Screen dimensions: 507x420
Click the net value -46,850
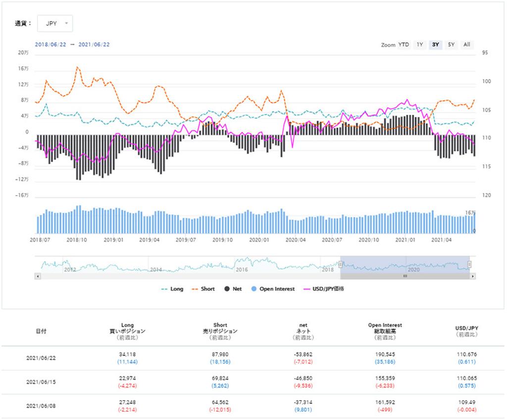pyautogui.click(x=304, y=378)
